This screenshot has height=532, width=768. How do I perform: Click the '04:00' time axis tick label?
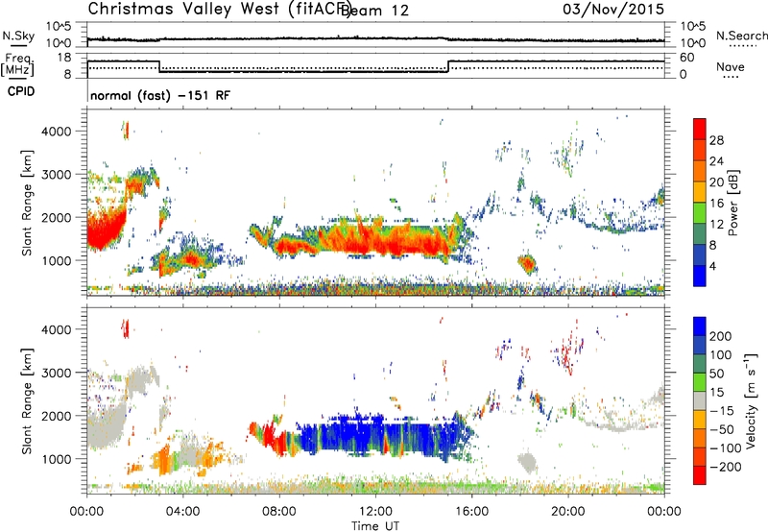(x=182, y=512)
